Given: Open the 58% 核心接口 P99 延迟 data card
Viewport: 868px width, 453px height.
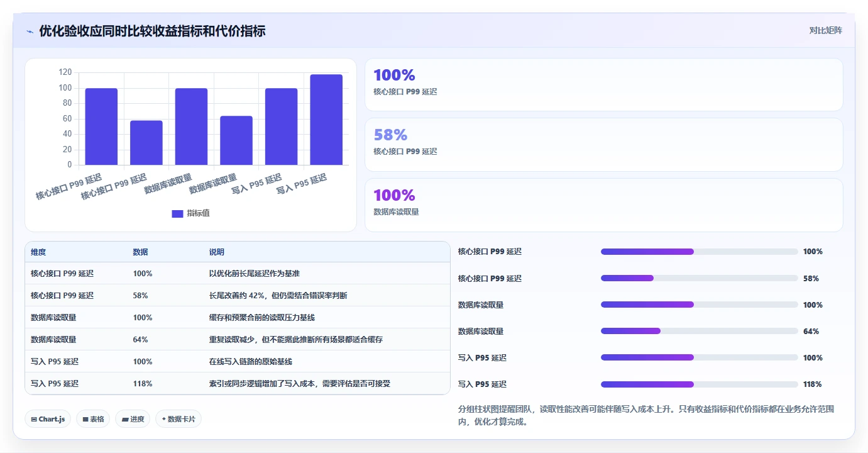Looking at the screenshot, I should click(603, 145).
